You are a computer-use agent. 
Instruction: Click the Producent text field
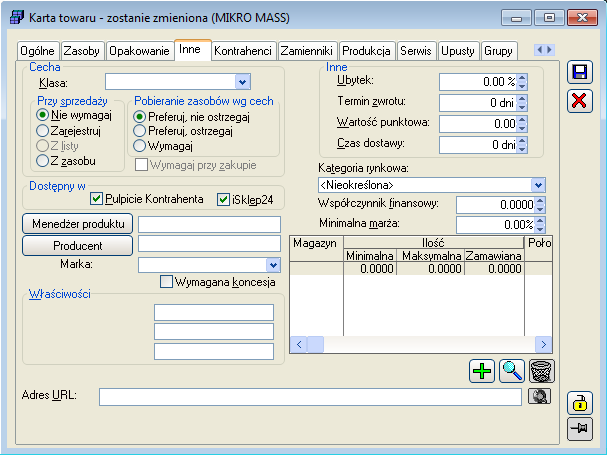pos(209,244)
